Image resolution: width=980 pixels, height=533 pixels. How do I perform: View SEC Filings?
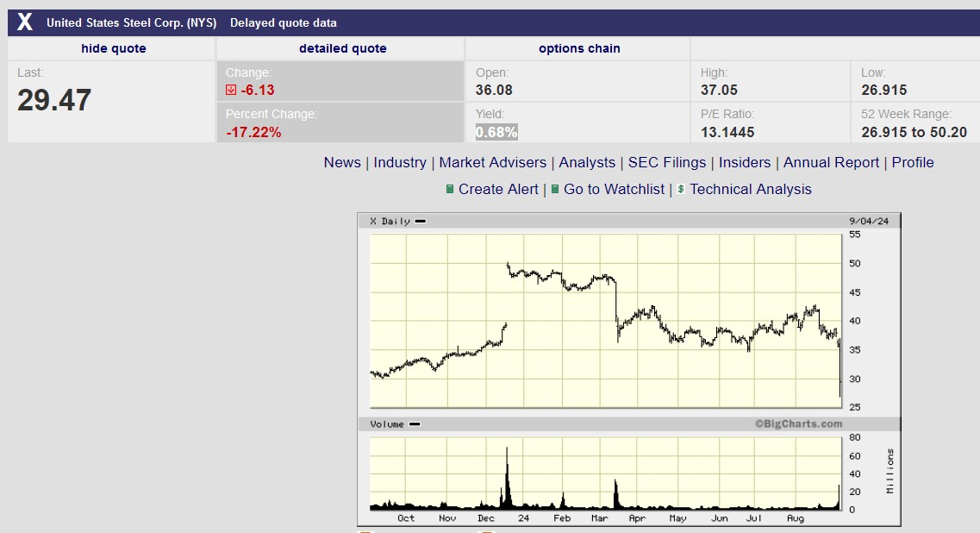pyautogui.click(x=667, y=163)
